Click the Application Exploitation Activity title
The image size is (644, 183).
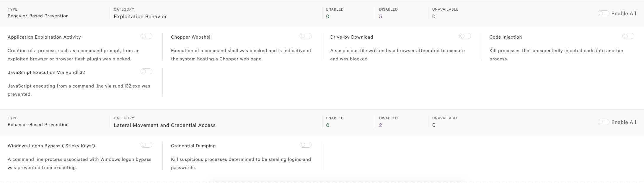tap(44, 37)
